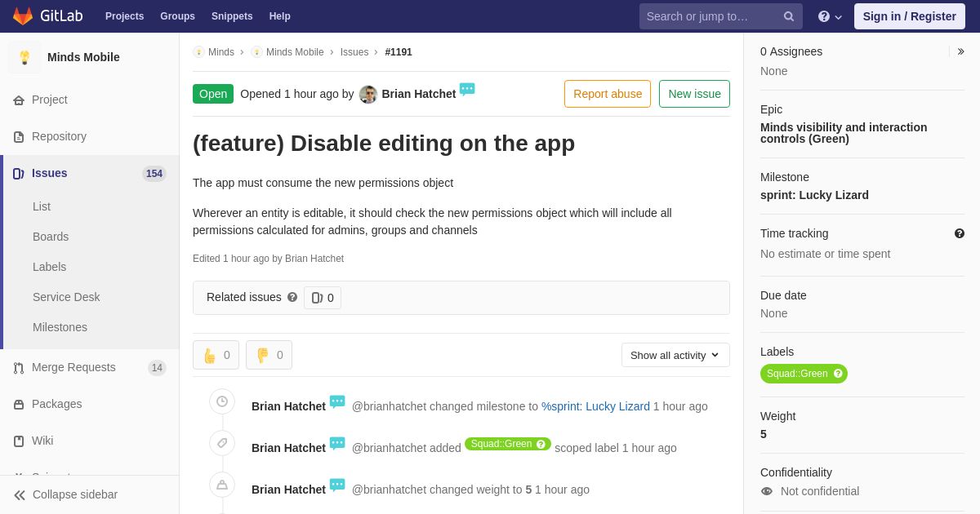Click the search magnifier icon
The image size is (980, 514).
coord(789,16)
